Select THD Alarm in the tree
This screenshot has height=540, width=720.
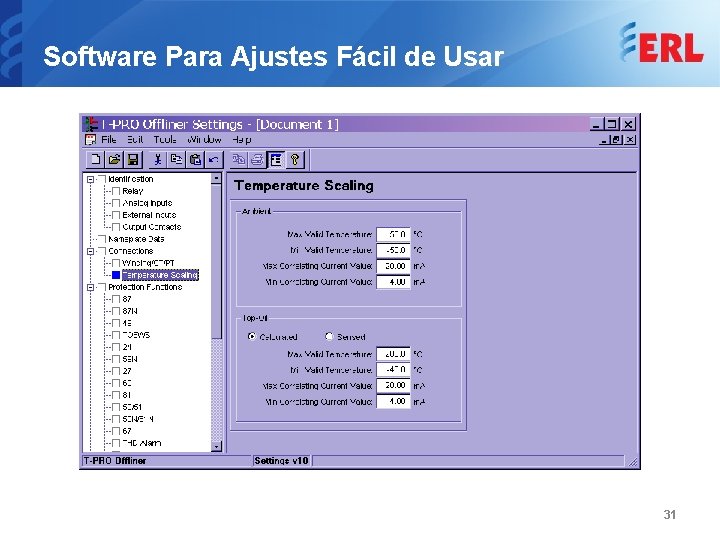click(x=141, y=443)
